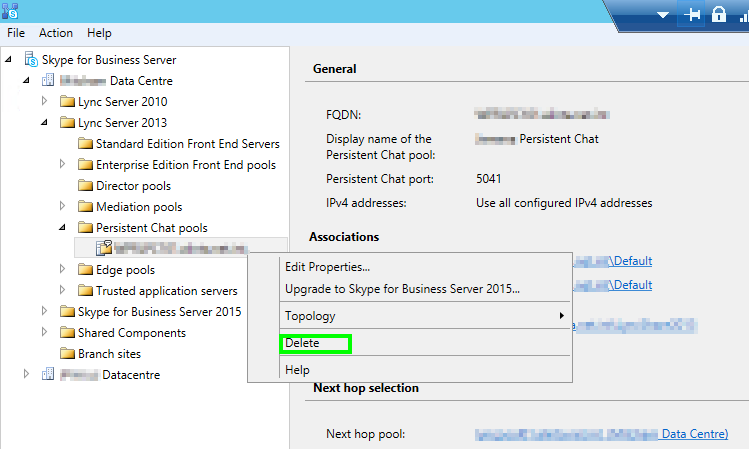Click the Skype for Business Server root icon
749x449 pixels.
(x=31, y=59)
